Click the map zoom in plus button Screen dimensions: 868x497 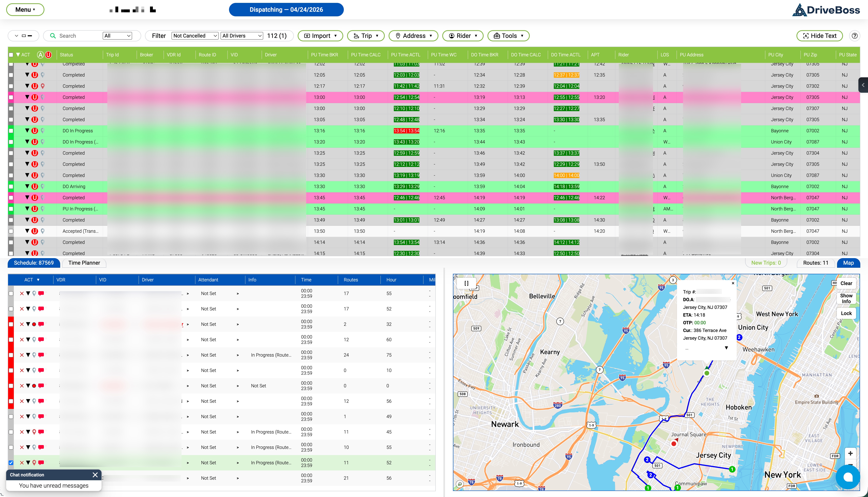pos(850,453)
